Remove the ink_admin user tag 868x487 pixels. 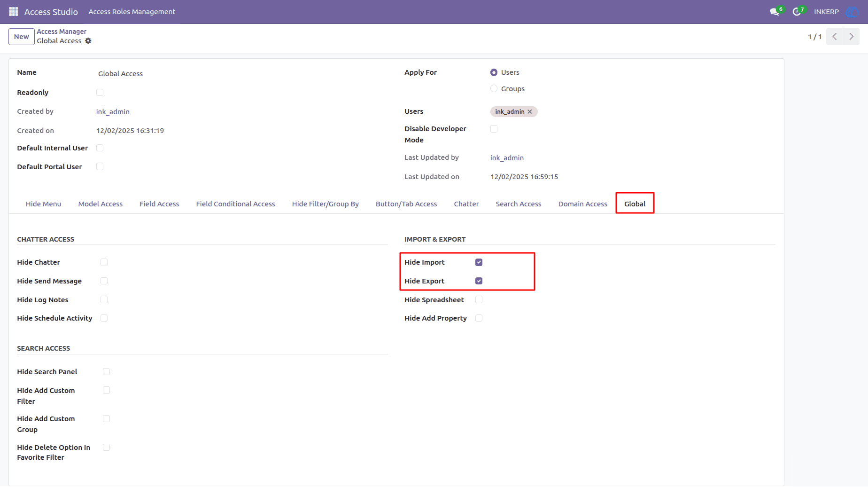coord(530,112)
